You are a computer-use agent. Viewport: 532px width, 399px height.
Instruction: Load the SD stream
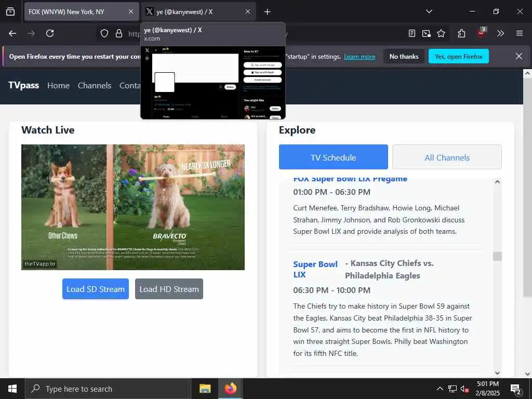96,289
